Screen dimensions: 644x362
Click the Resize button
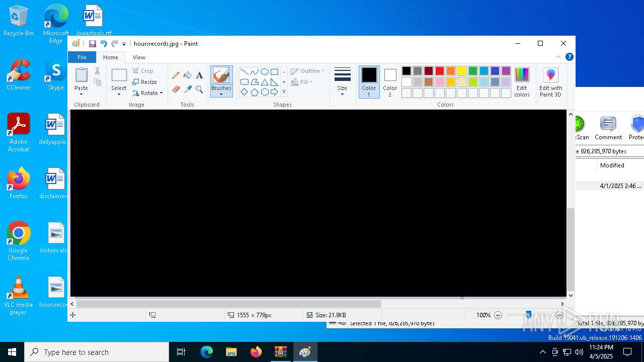pyautogui.click(x=144, y=82)
